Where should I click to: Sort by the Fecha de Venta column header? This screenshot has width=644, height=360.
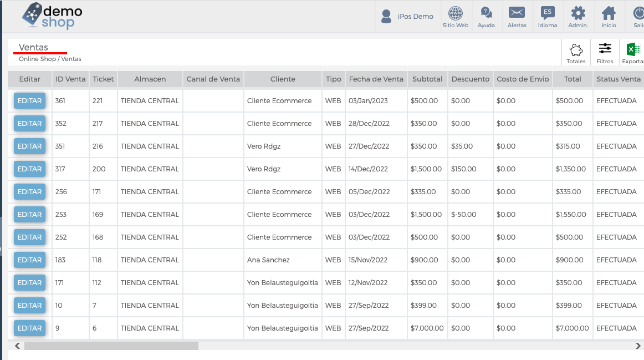point(376,79)
